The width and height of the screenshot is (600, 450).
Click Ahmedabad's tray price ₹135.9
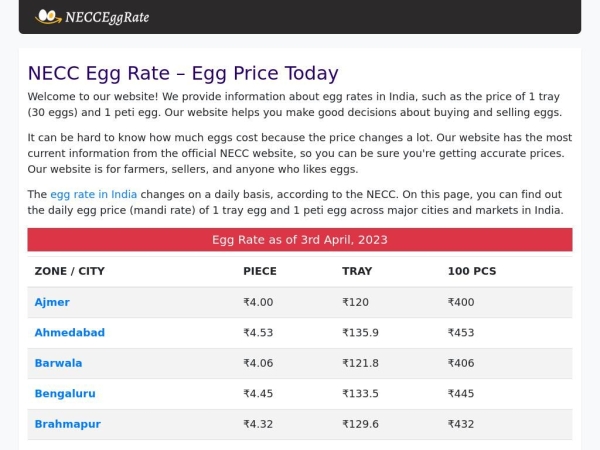pyautogui.click(x=360, y=333)
